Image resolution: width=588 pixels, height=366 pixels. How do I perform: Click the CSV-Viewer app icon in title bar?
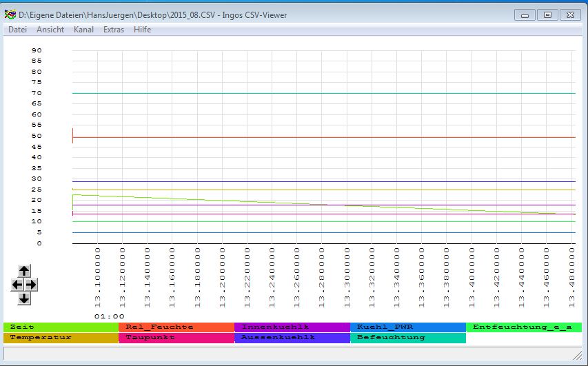10,15
